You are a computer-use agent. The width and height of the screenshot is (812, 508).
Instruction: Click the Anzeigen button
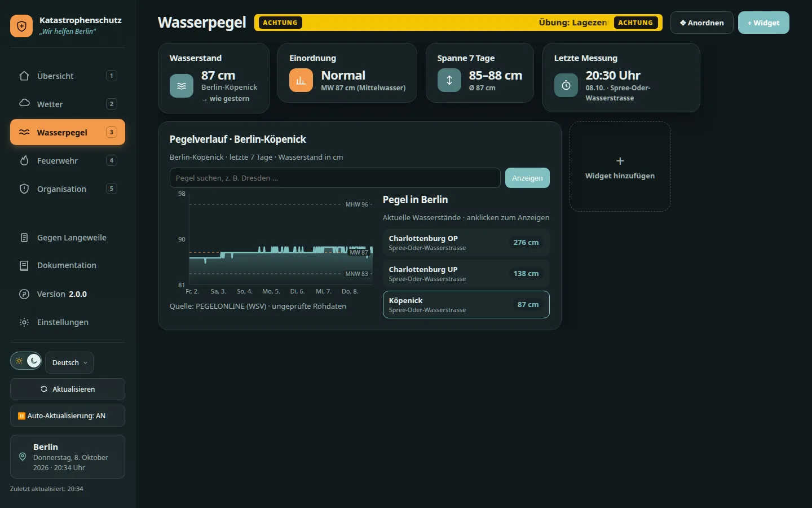coord(527,178)
